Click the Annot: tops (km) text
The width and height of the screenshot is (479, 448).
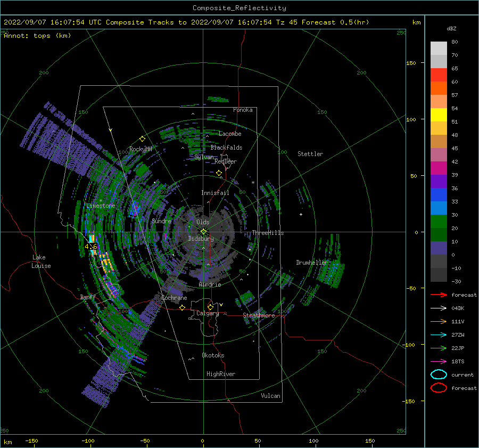tap(37, 36)
